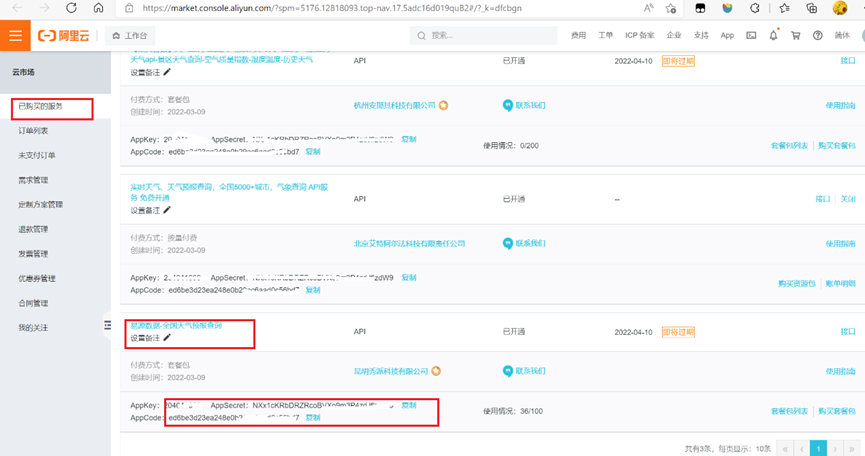
Task: Add page to favorites star
Action: click(671, 8)
